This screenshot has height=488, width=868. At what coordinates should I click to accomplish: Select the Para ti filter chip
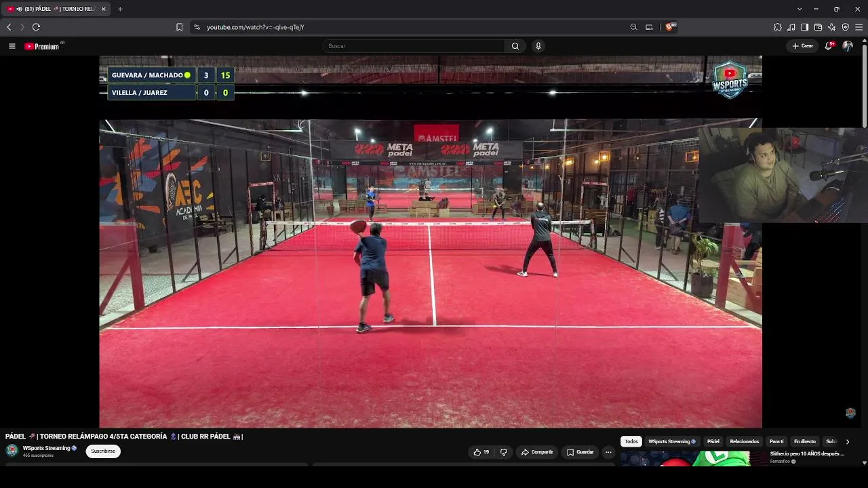click(776, 441)
